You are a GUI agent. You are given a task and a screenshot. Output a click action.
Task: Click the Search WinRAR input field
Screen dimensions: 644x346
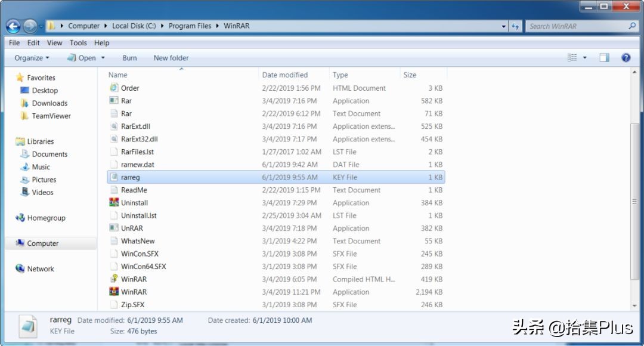577,26
